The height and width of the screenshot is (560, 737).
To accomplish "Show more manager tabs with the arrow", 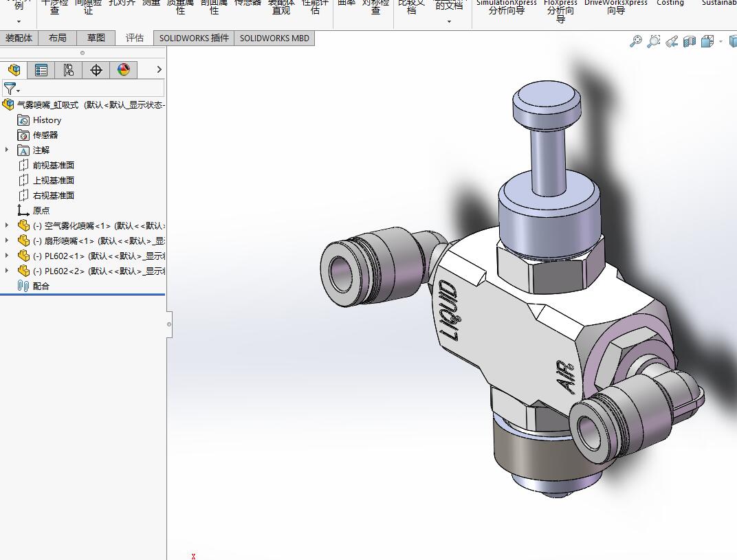I will [159, 69].
